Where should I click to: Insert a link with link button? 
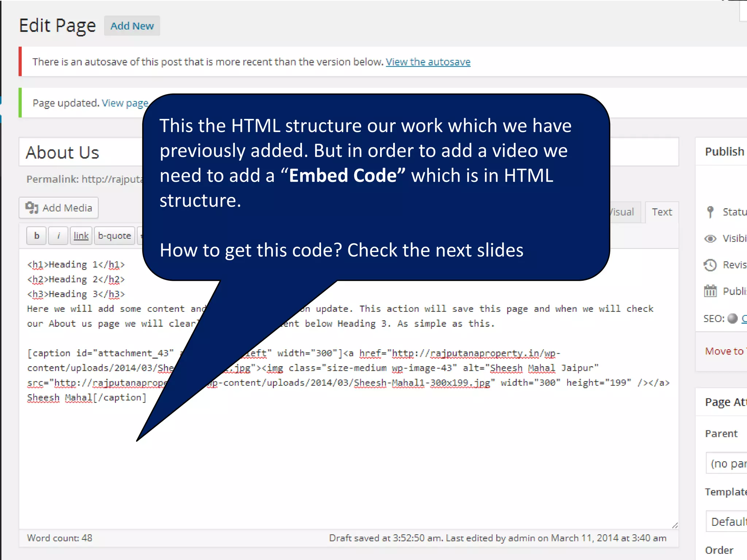(x=81, y=236)
